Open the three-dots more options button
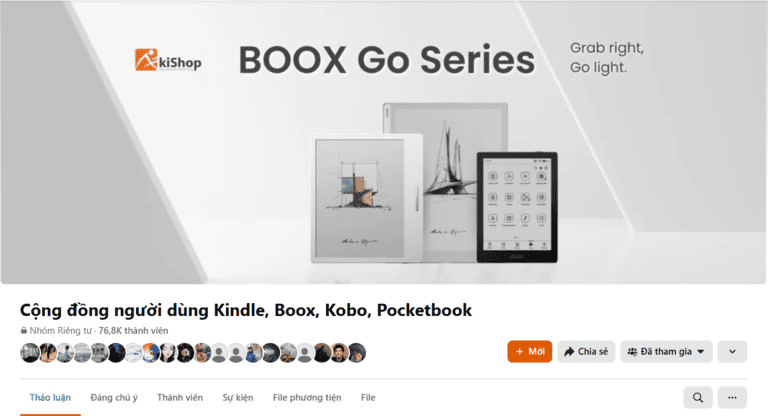Viewport: 768px width, 416px height. pyautogui.click(x=732, y=397)
